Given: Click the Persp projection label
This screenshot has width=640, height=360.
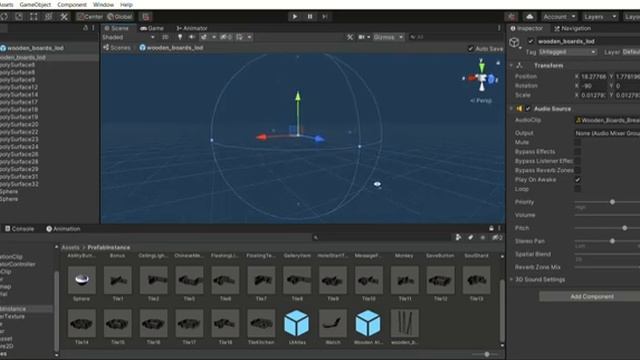Looking at the screenshot, I should point(481,100).
